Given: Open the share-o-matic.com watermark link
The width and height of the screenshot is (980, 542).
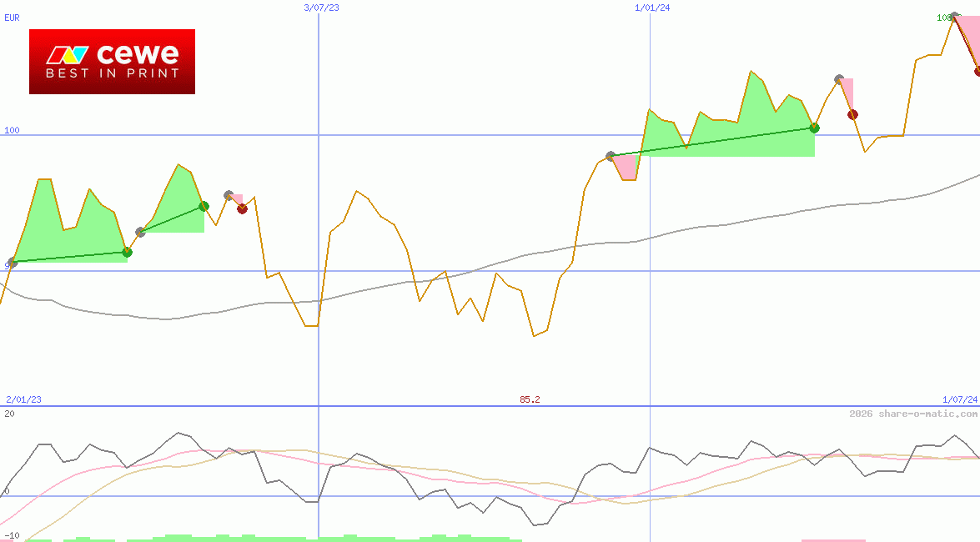Looking at the screenshot, I should [912, 414].
